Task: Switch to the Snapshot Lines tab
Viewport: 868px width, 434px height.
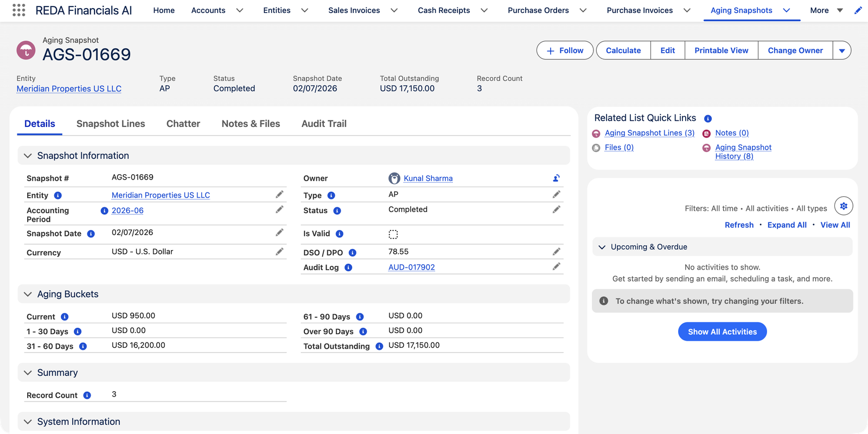Action: [x=111, y=124]
